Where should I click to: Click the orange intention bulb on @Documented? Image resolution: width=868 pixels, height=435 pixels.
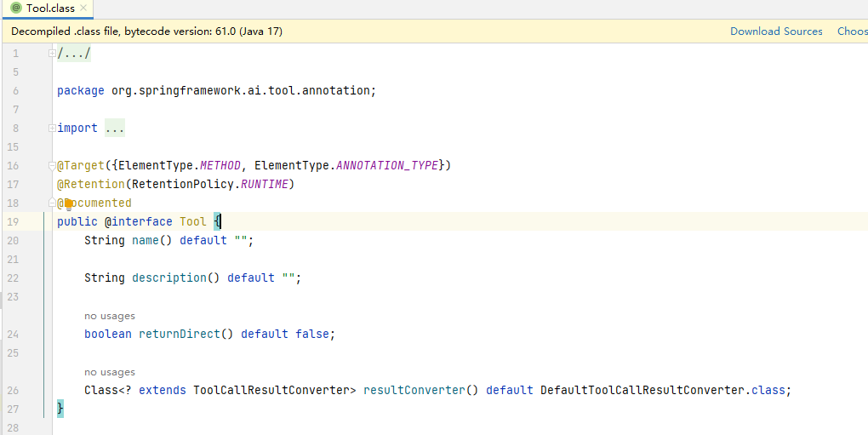69,204
